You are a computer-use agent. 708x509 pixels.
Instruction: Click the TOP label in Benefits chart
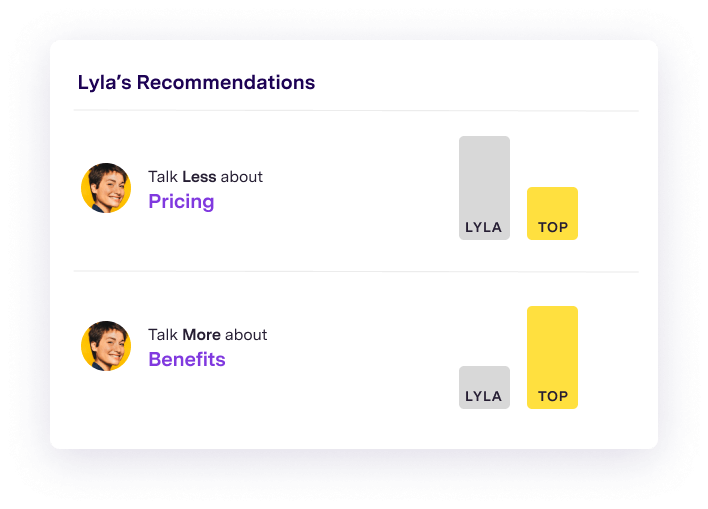(x=553, y=396)
